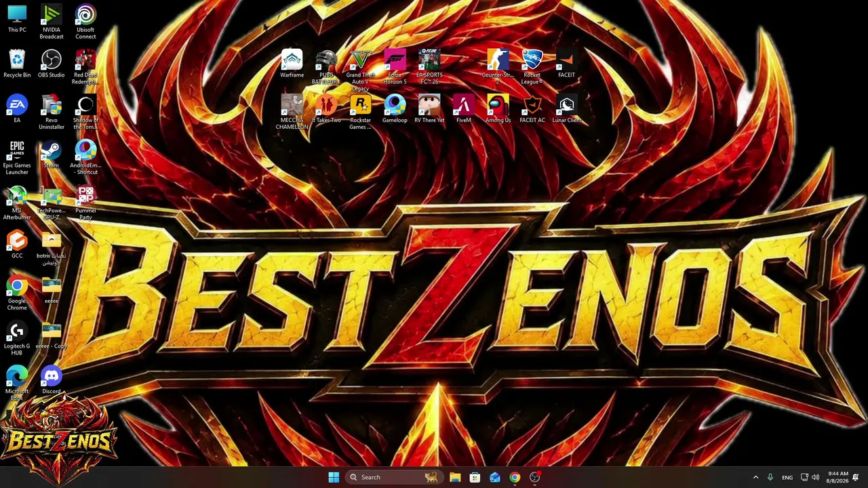Screen dimensions: 868x488
Task: Switch to Chrome on the taskbar
Action: [515, 477]
